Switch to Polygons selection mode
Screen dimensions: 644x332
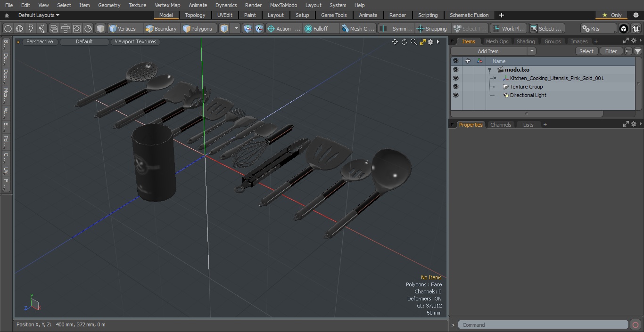pyautogui.click(x=198, y=29)
